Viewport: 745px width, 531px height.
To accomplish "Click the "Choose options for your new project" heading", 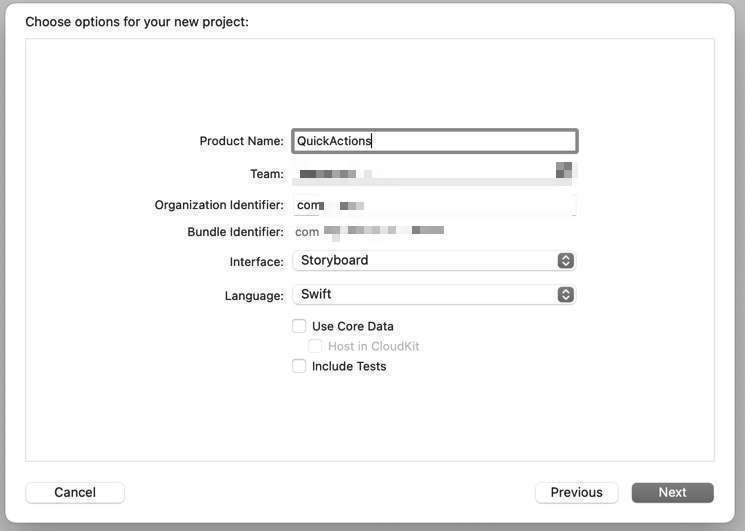I will (137, 21).
